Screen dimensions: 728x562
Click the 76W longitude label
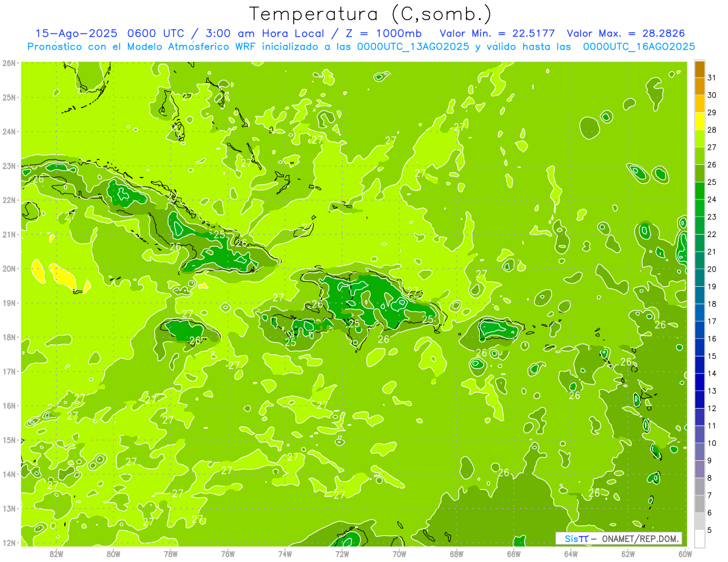(x=228, y=554)
